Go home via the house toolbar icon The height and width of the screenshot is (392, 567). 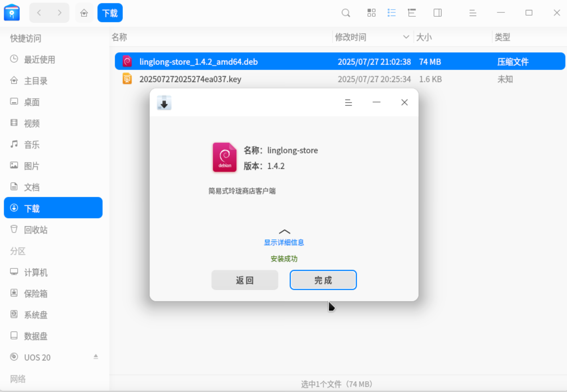tap(84, 13)
